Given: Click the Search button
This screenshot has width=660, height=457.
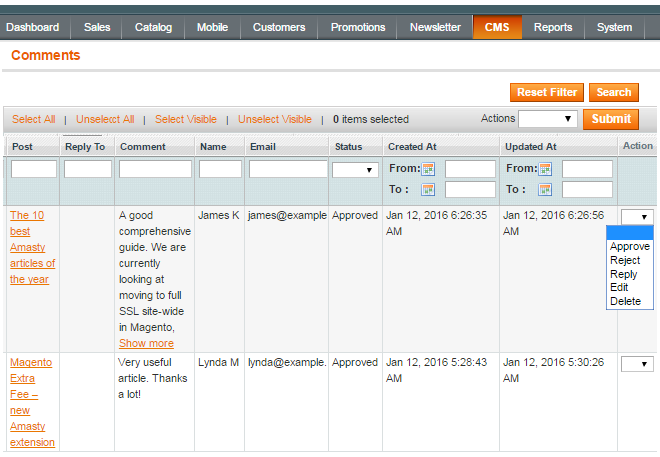Looking at the screenshot, I should coord(614,92).
